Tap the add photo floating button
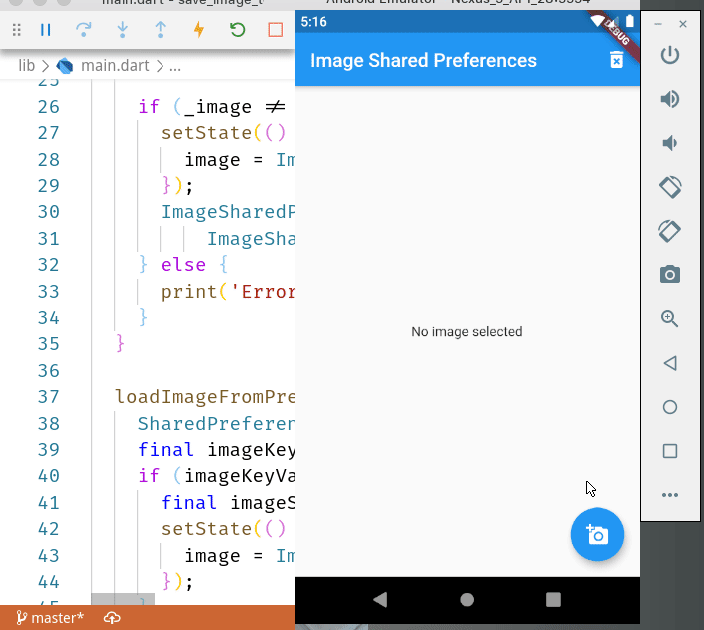This screenshot has height=630, width=704. point(597,534)
